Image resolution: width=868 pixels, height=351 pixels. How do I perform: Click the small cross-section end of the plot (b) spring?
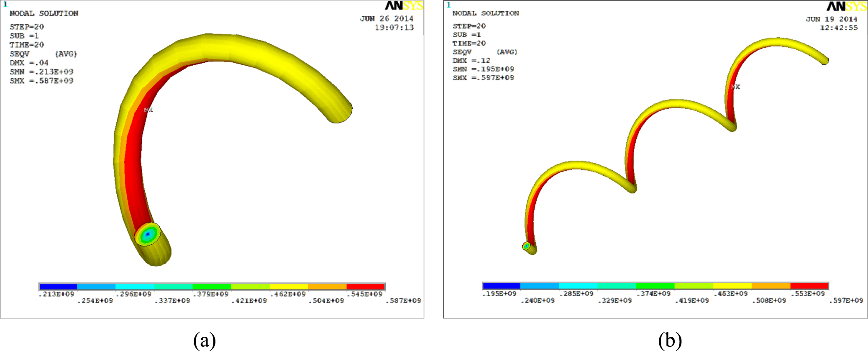527,246
